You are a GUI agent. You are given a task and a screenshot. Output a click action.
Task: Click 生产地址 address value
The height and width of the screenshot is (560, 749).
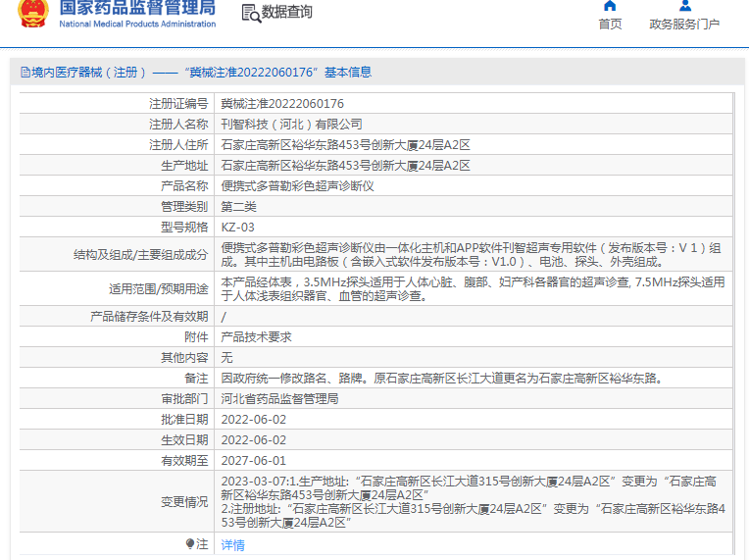pyautogui.click(x=345, y=166)
